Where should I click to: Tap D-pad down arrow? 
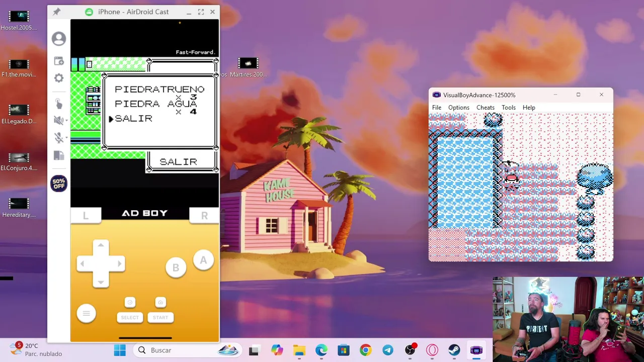tap(101, 282)
